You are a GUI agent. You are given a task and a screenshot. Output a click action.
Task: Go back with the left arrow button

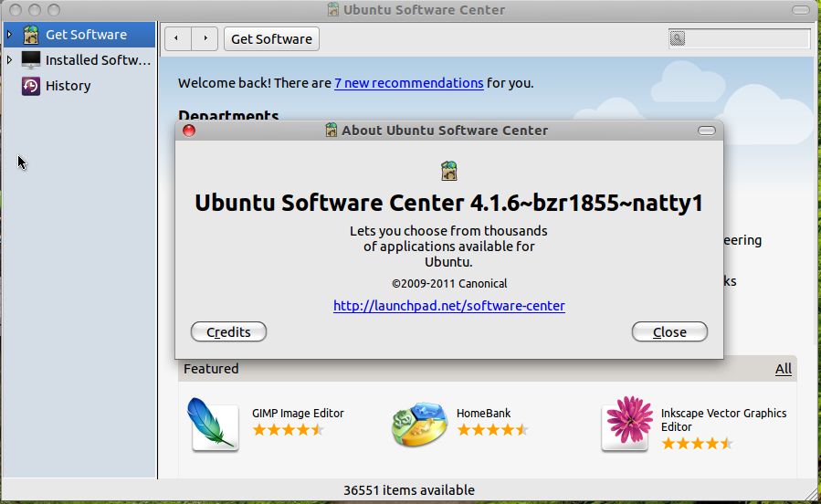point(178,38)
